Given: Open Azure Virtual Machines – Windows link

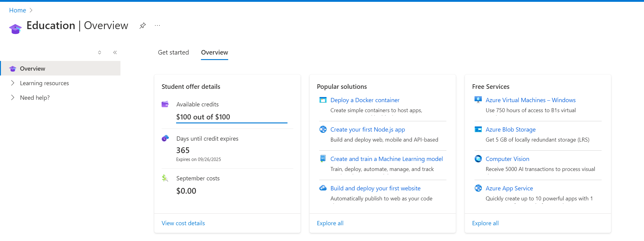Looking at the screenshot, I should coord(531,100).
